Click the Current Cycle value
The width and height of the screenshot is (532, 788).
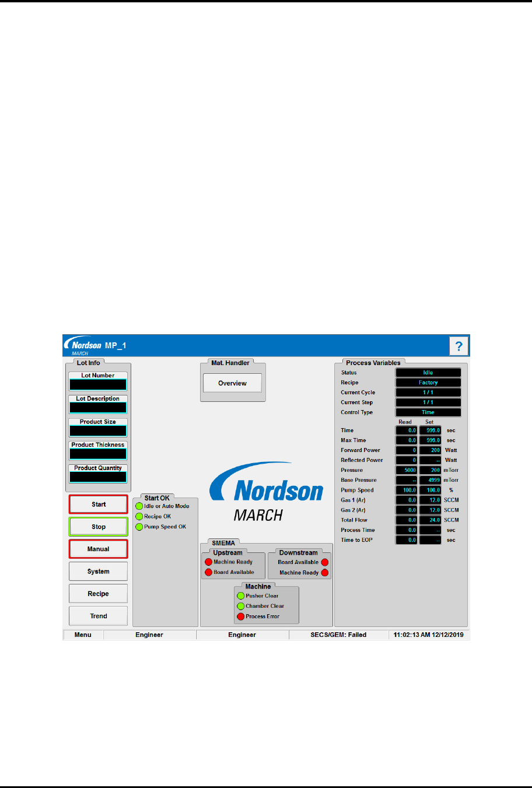pos(428,393)
